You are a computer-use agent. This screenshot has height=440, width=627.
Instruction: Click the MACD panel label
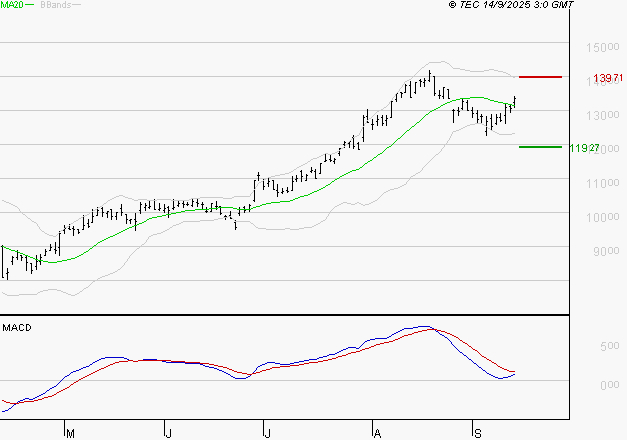pyautogui.click(x=17, y=328)
